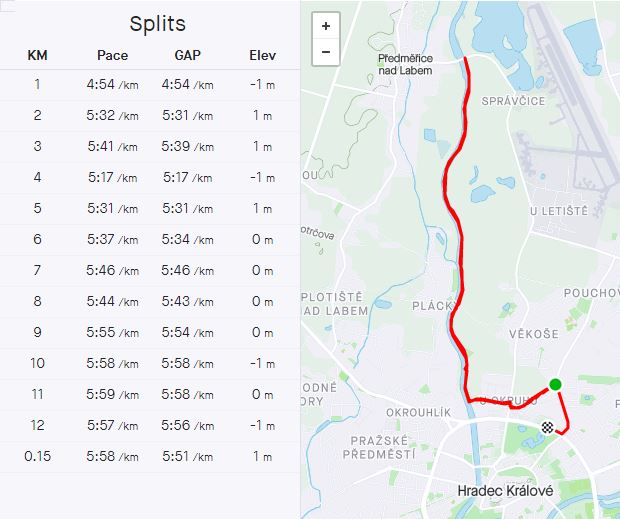Viewport: 620px width, 519px height.
Task: Click the Splits heading
Action: click(x=157, y=24)
